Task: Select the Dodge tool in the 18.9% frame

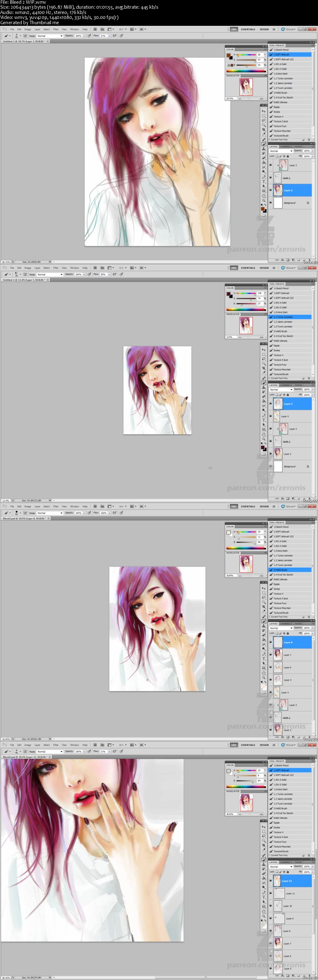Action: [264, 649]
